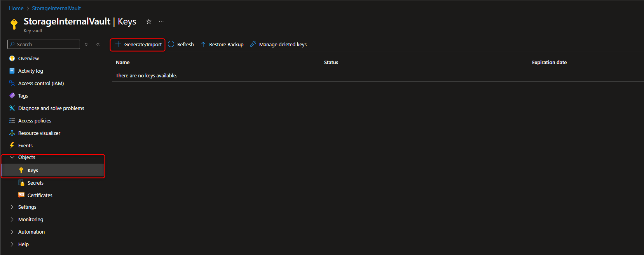This screenshot has height=255, width=644.
Task: Open the Overview page
Action: pos(28,58)
